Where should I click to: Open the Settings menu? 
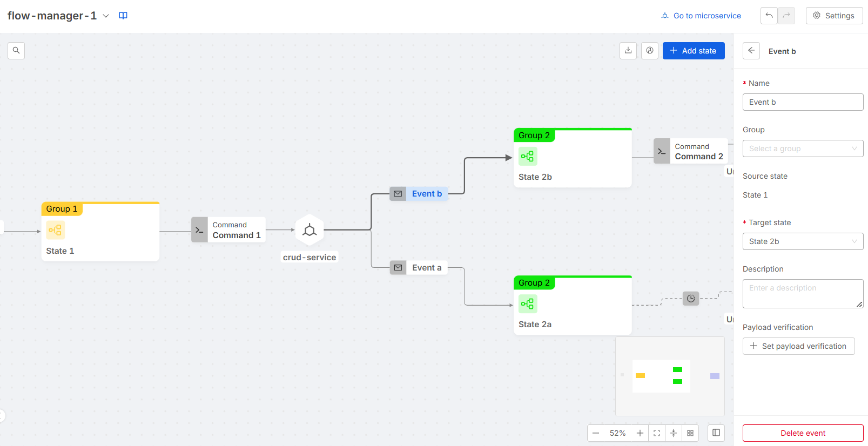[x=834, y=16]
